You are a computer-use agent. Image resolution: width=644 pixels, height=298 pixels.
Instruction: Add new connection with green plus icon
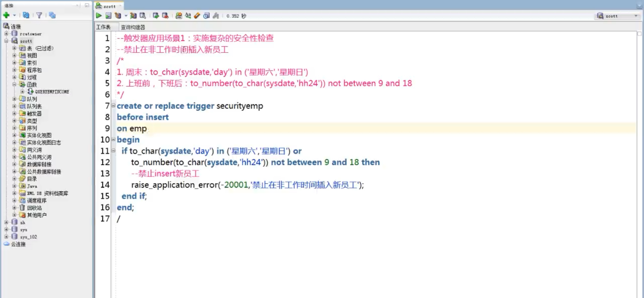click(6, 15)
